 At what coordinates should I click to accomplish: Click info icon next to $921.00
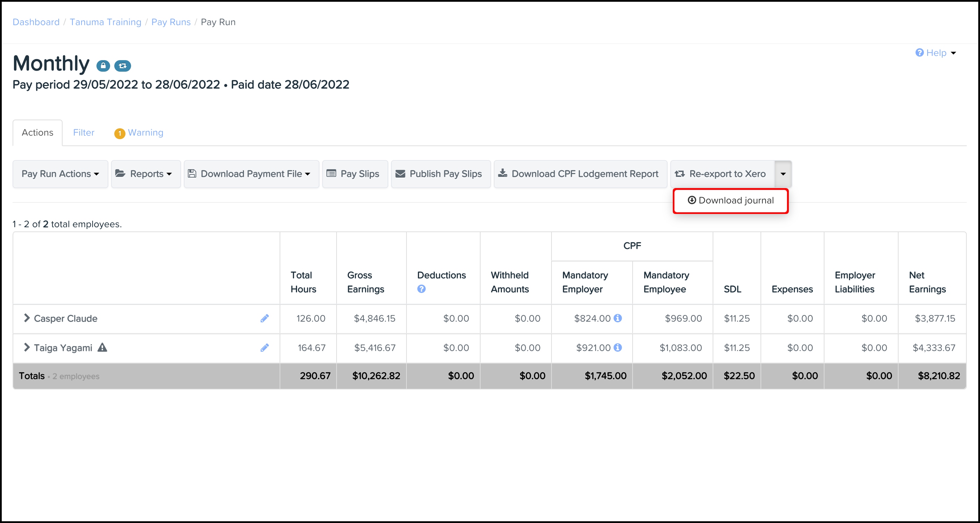tap(618, 347)
